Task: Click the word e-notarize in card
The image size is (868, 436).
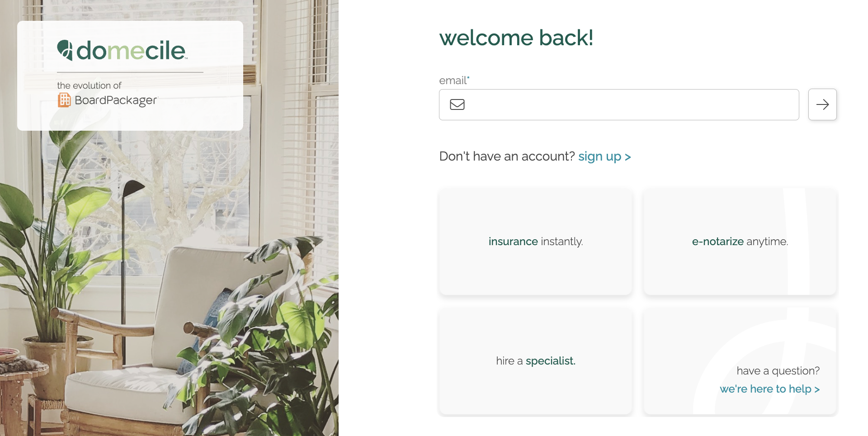Action: 717,242
